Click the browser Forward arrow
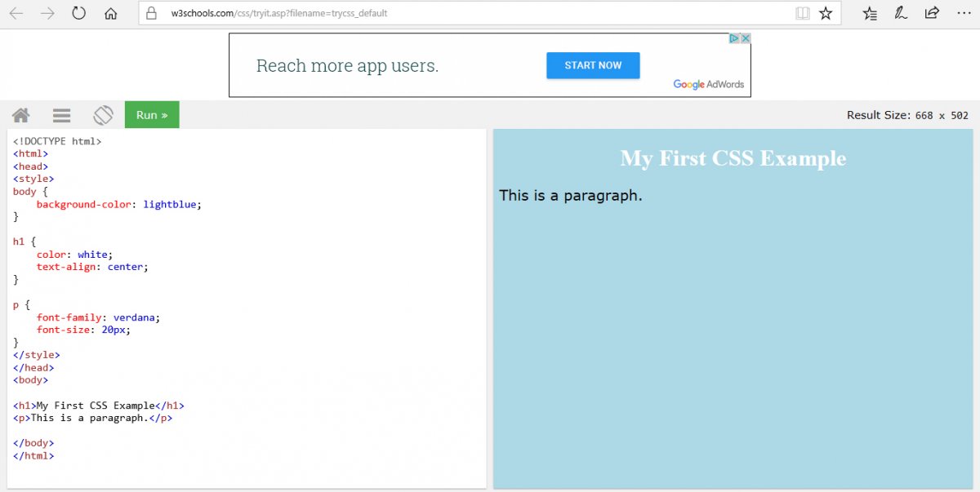 [47, 13]
